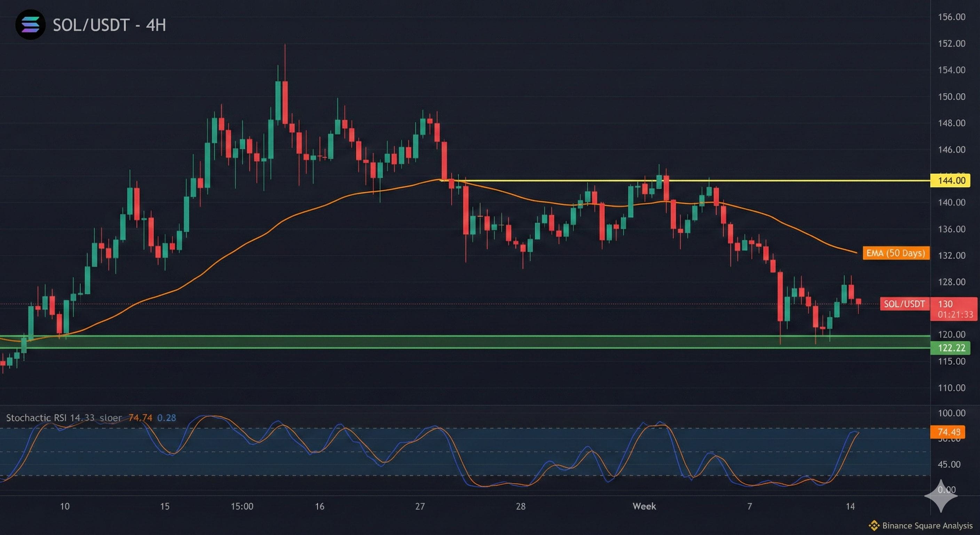This screenshot has width=980, height=535.
Task: Click the 15:00 time axis label
Action: [242, 506]
